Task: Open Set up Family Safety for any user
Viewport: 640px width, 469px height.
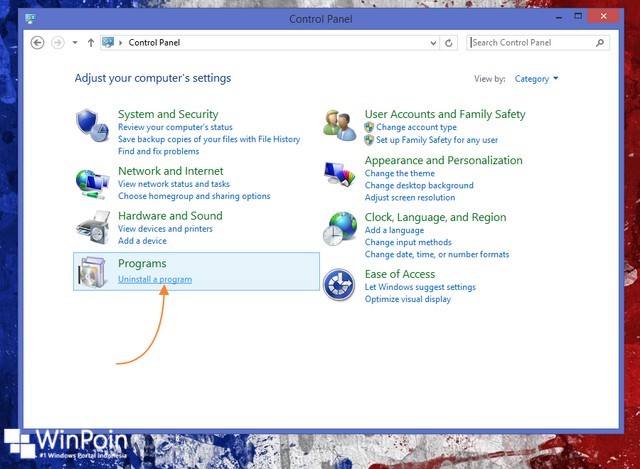Action: 437,140
